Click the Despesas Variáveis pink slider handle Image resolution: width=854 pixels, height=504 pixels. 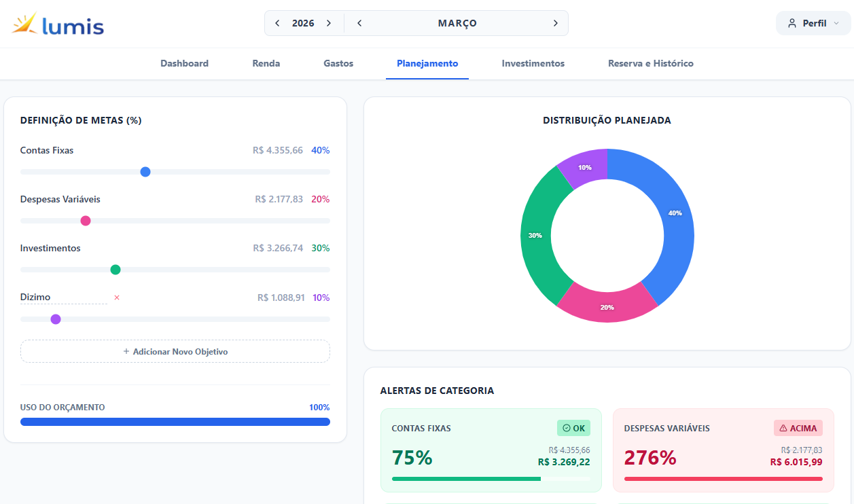pos(86,221)
